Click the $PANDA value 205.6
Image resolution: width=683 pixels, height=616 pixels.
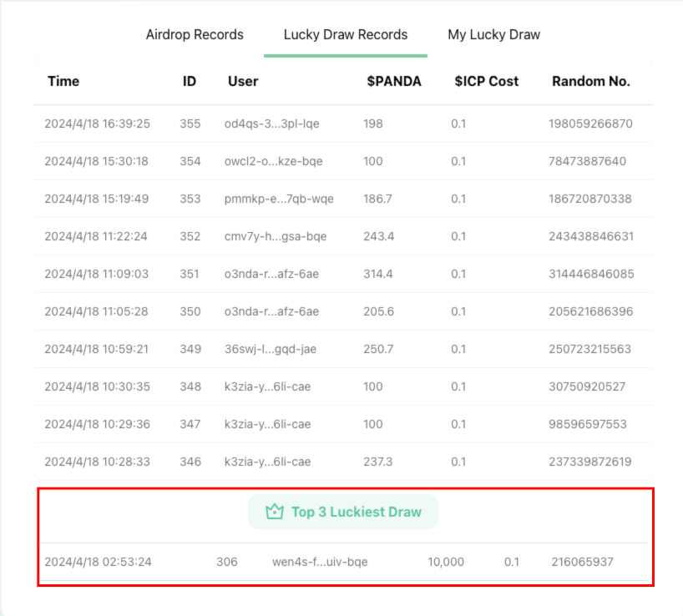(x=378, y=311)
